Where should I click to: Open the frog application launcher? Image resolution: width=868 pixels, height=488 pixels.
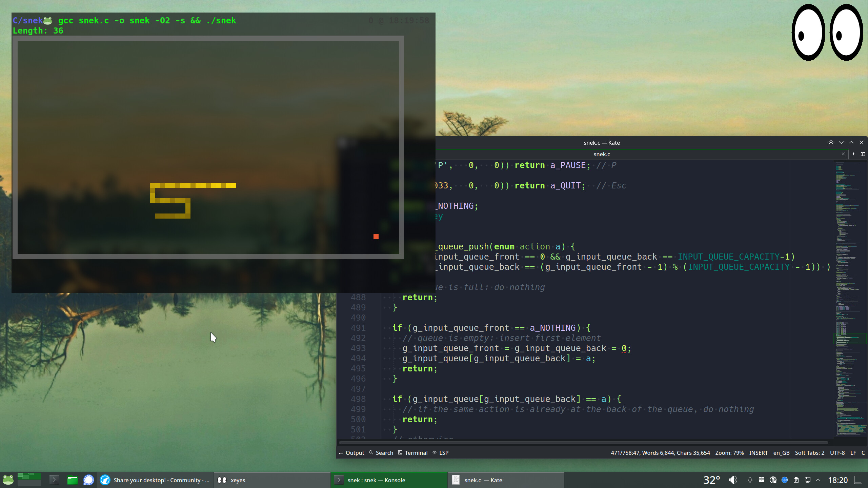(x=8, y=480)
